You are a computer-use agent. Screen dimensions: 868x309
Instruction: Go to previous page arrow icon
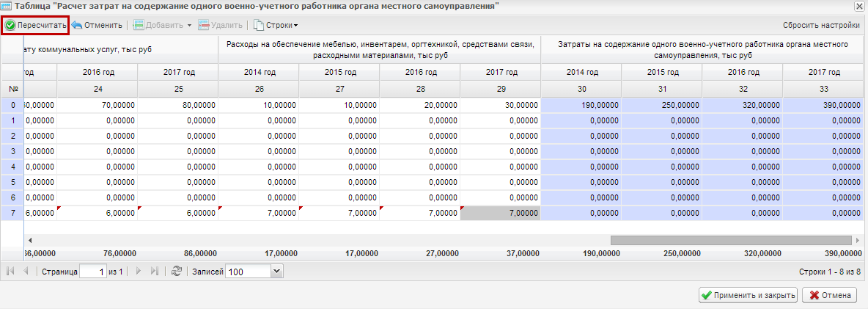point(26,272)
